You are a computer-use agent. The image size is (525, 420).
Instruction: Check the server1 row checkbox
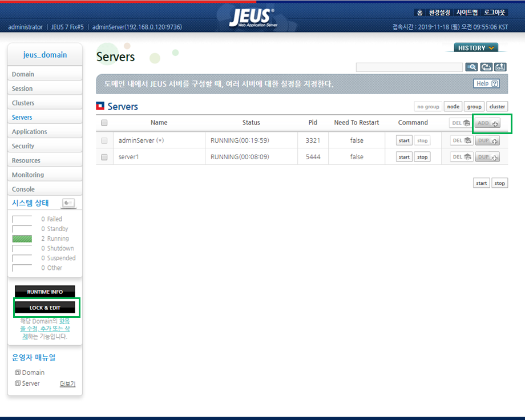(104, 157)
